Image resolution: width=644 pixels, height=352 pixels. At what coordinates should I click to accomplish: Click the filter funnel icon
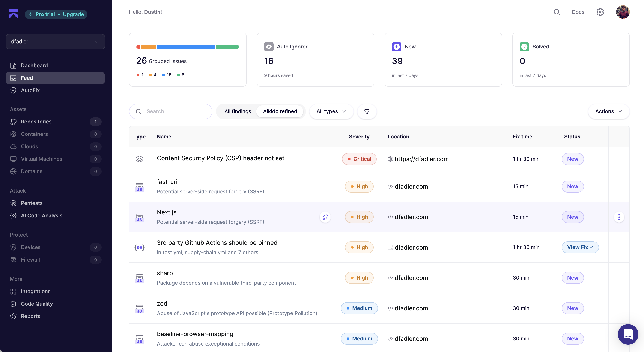point(367,111)
